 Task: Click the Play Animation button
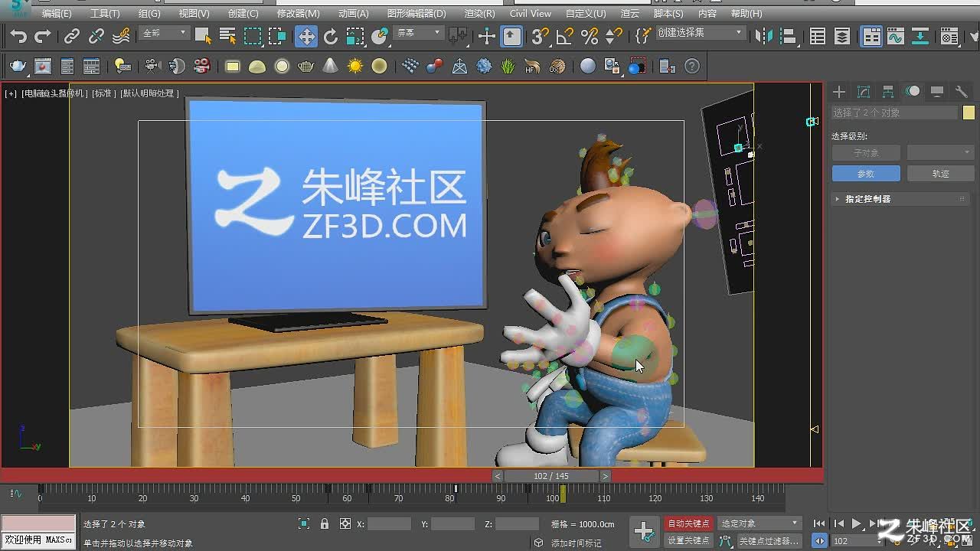(x=857, y=524)
